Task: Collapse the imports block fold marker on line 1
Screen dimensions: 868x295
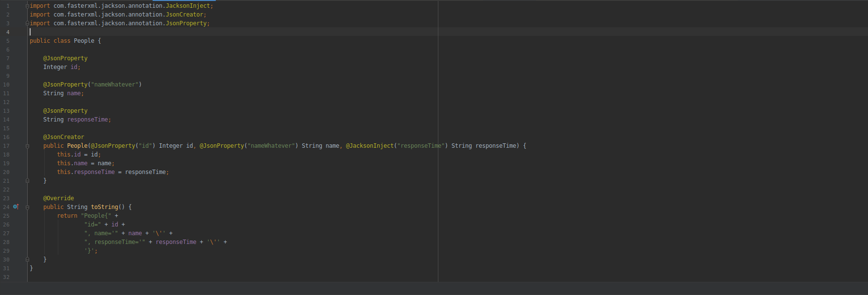Action: click(x=27, y=6)
